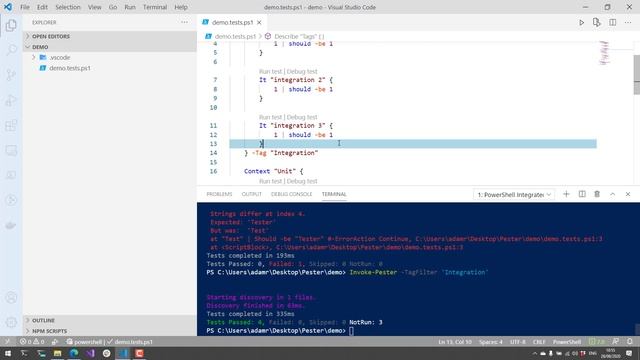
Task: Open the Extensions view
Action: tap(11, 125)
